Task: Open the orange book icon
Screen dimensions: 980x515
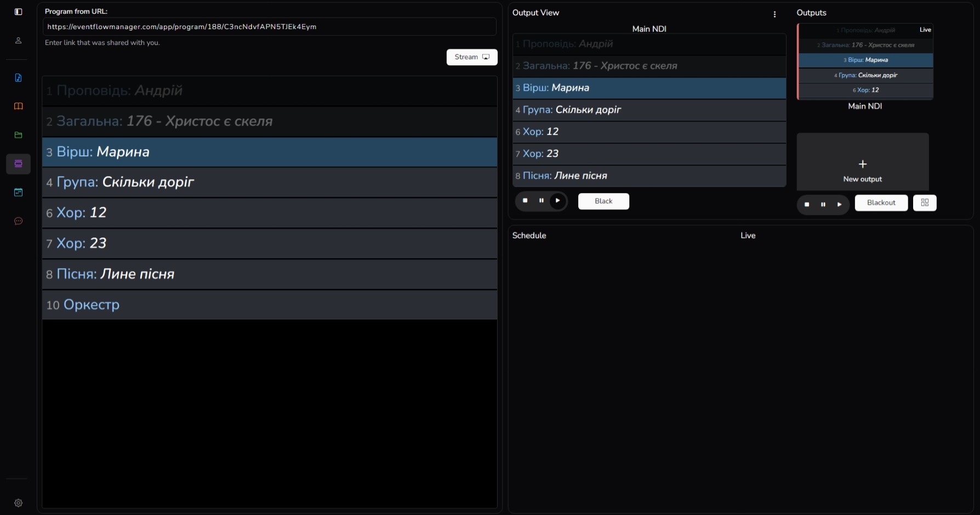Action: tap(18, 106)
